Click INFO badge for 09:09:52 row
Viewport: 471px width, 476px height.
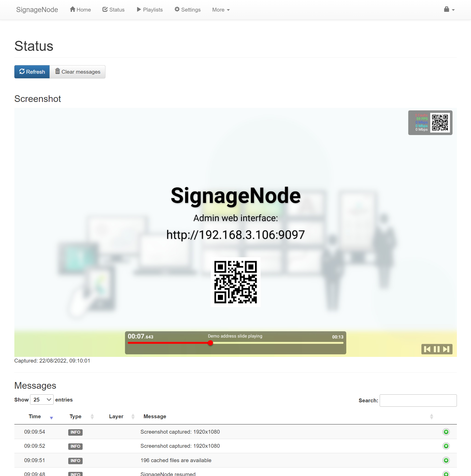tap(75, 446)
